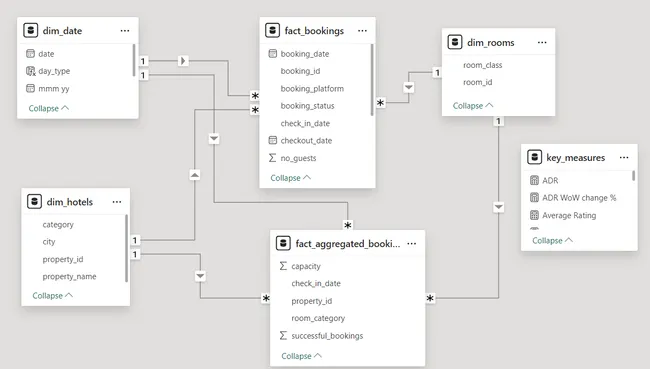Select filter arrow on dim_rooms to fact_aggregated_bookings line
Viewport: 650px width, 369px height.
click(x=499, y=207)
